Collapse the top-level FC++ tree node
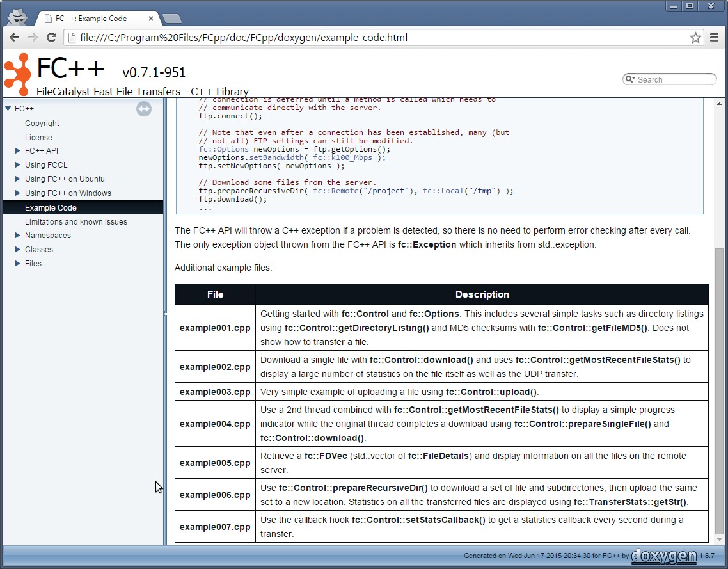The image size is (728, 569). pyautogui.click(x=8, y=109)
